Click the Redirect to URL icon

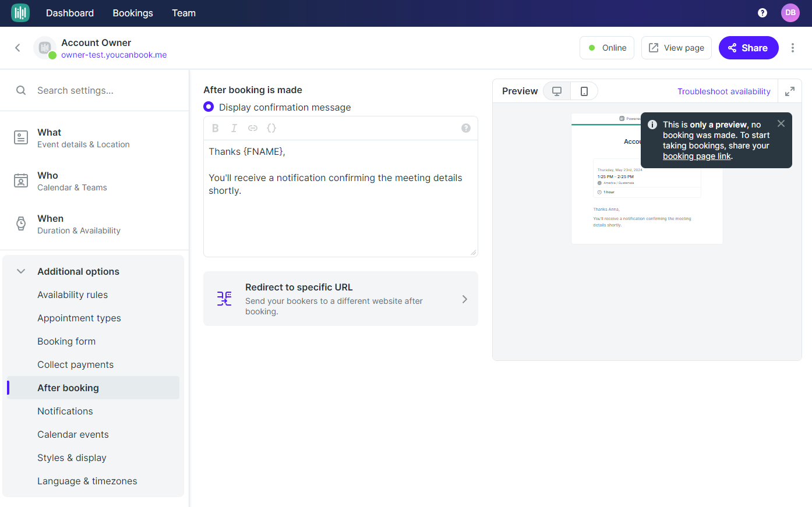point(224,299)
